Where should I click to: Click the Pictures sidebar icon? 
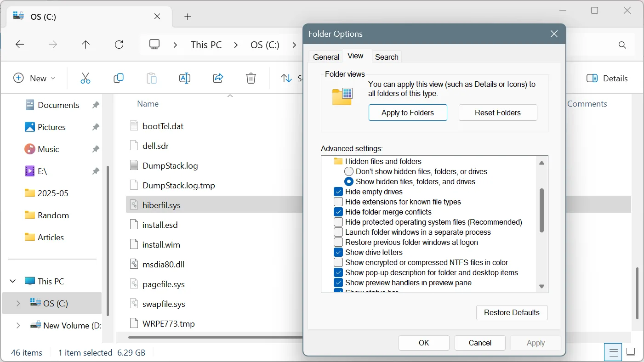[30, 127]
